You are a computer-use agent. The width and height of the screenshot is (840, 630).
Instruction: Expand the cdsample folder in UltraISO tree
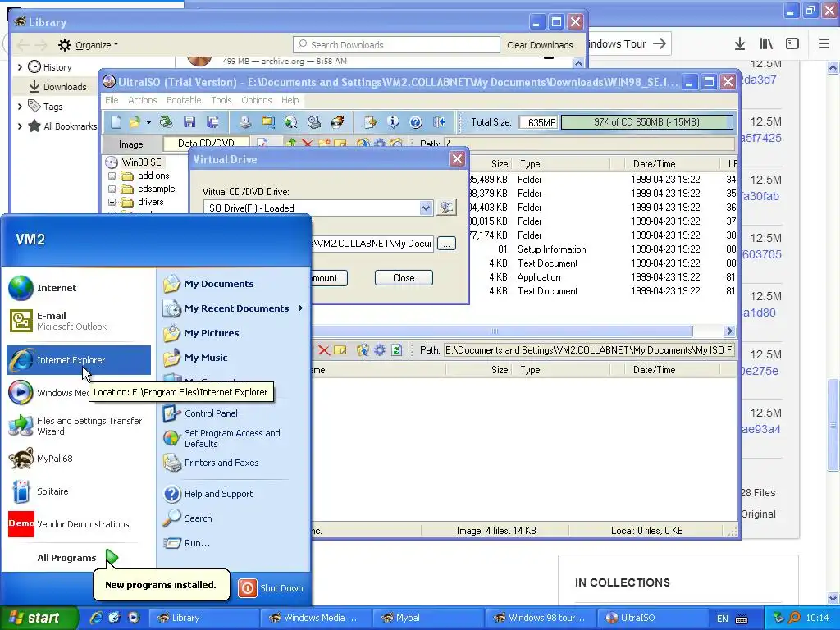click(x=112, y=189)
